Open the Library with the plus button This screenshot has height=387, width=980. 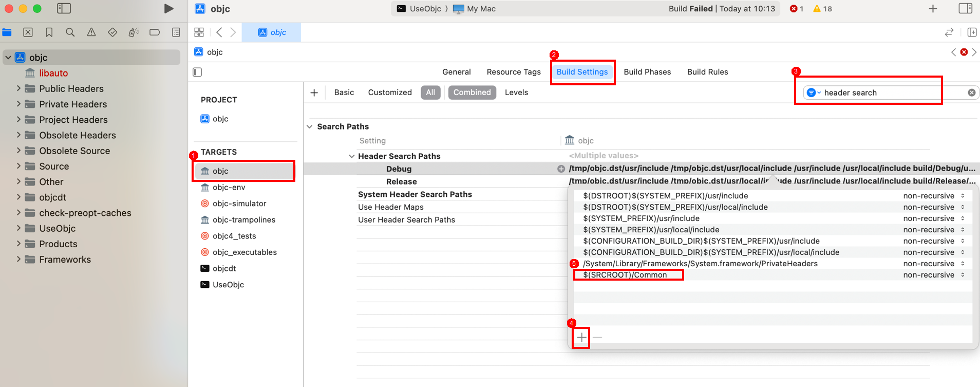tap(933, 9)
